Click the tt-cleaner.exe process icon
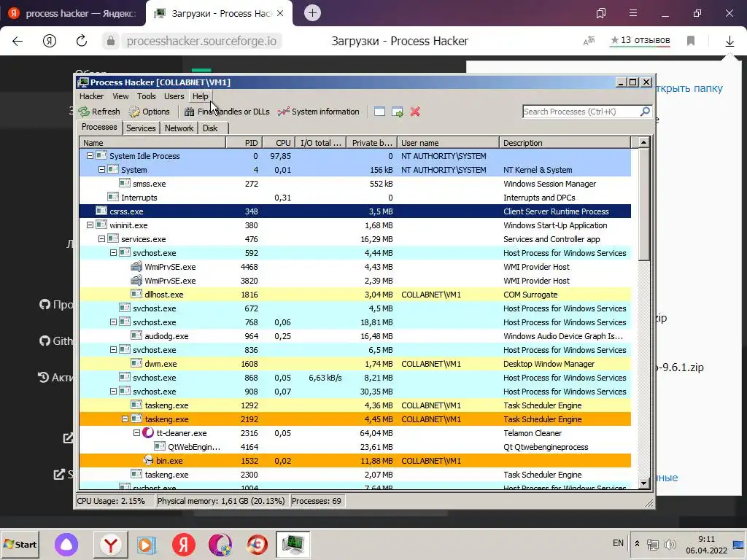 click(x=148, y=433)
